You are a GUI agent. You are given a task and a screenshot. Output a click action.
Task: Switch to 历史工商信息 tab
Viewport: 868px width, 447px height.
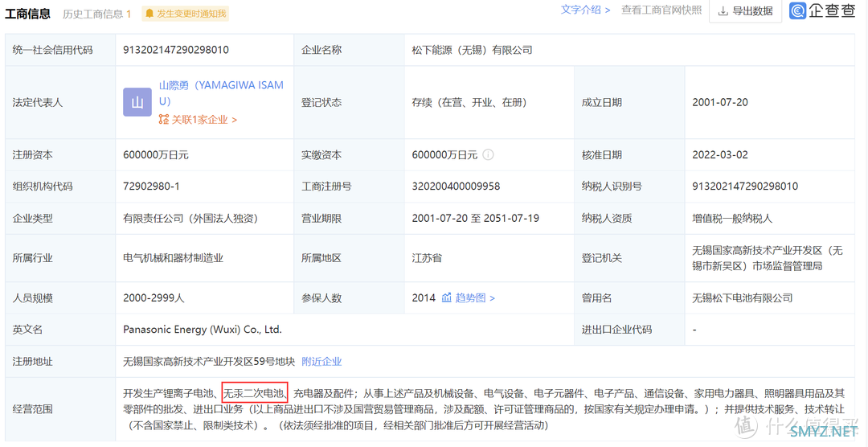[97, 14]
